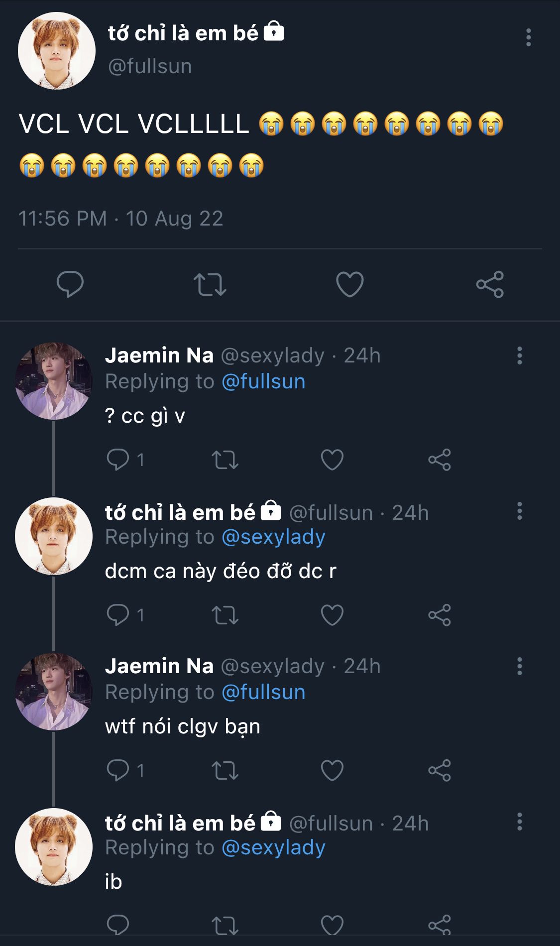This screenshot has width=560, height=946.
Task: Like the main tweet by @fullsun
Action: click(x=349, y=284)
